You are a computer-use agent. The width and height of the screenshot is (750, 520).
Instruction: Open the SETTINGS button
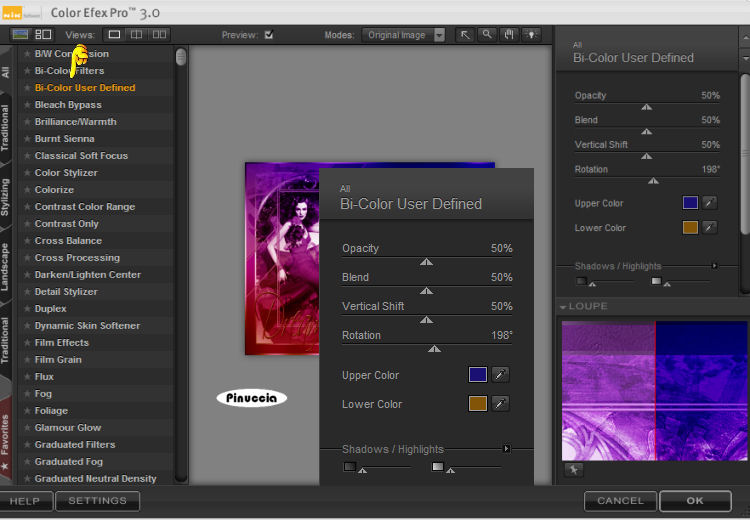98,501
